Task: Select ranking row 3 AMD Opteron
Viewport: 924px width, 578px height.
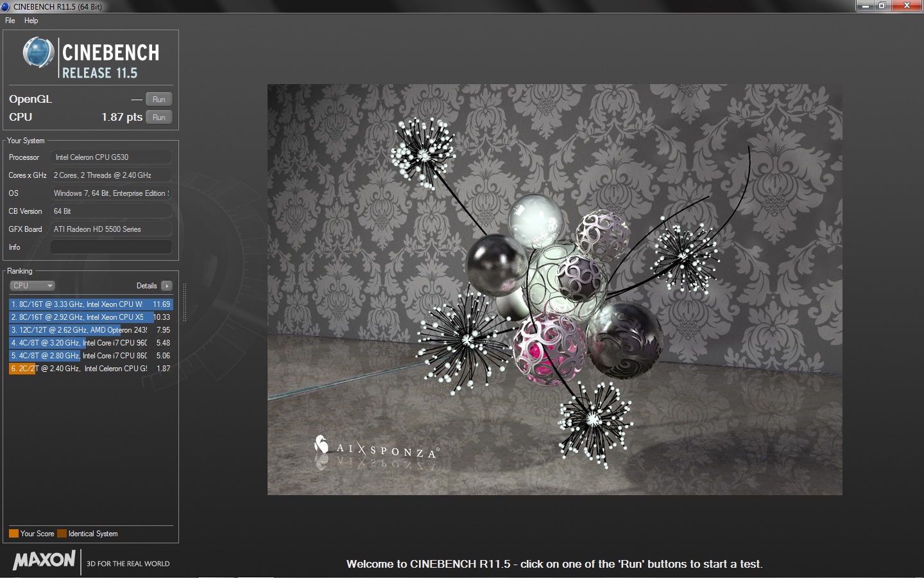Action: tap(91, 330)
